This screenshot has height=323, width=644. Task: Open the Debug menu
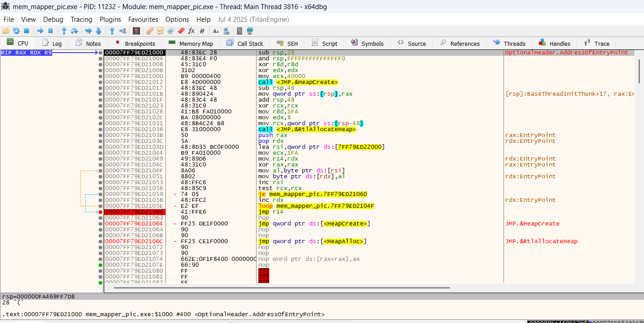[53, 20]
